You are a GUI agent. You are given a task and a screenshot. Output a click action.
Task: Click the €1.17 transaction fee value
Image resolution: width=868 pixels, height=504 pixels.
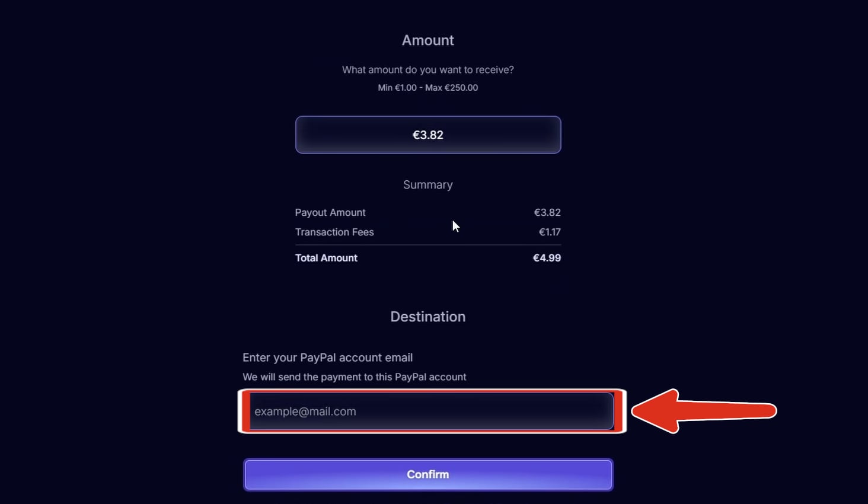(550, 232)
